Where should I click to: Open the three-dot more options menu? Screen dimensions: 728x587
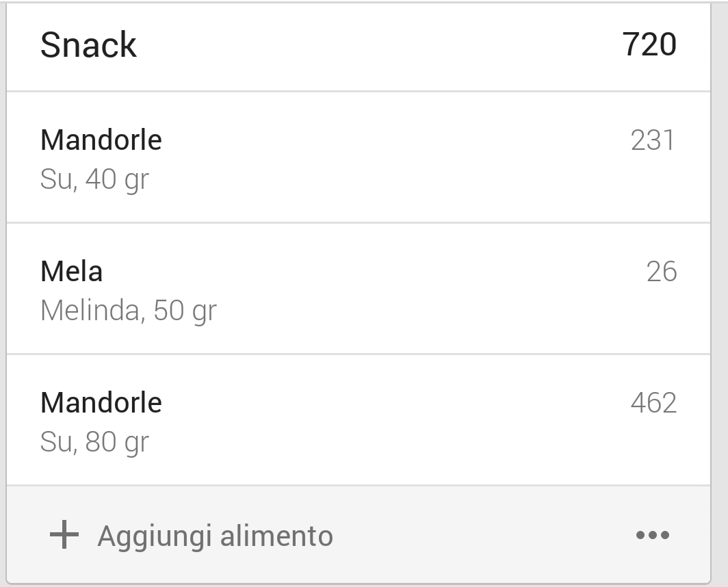click(652, 535)
